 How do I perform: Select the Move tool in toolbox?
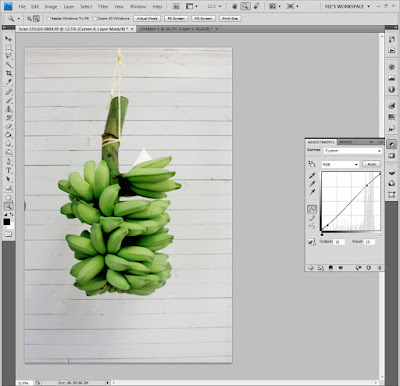9,39
